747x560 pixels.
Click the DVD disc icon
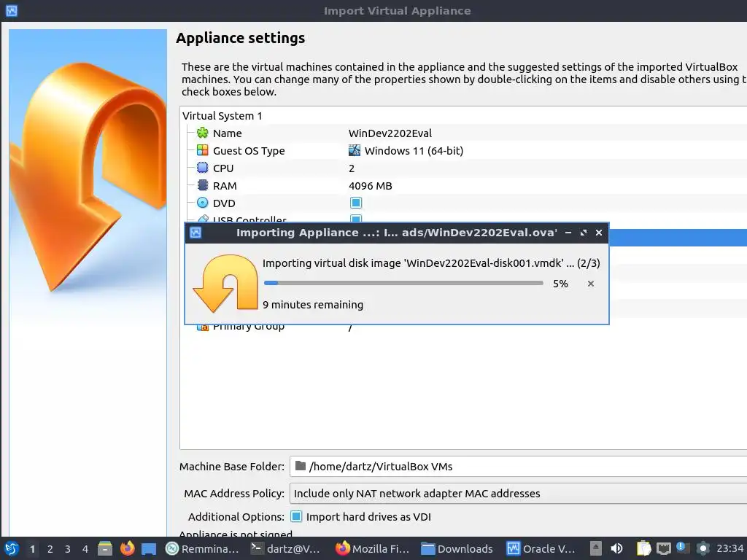(x=203, y=203)
